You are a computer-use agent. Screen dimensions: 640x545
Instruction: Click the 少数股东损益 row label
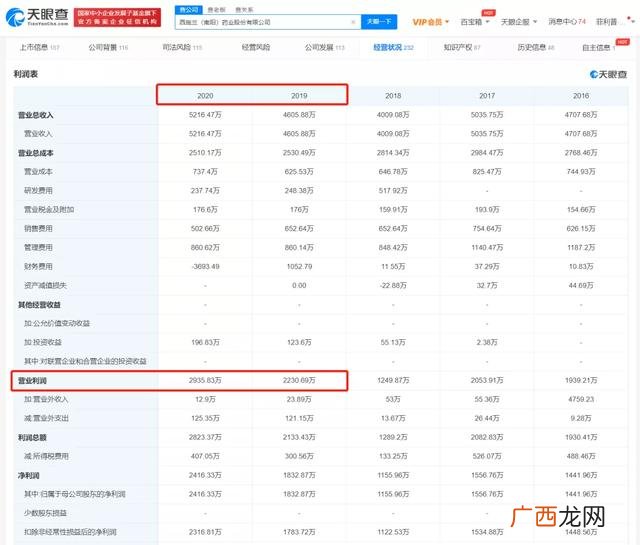45,513
